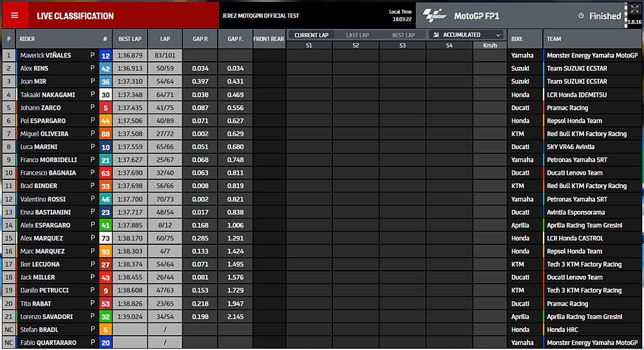Click the P indicator for Alex Rins
Screen dimensions: 644x350
[x=93, y=68]
